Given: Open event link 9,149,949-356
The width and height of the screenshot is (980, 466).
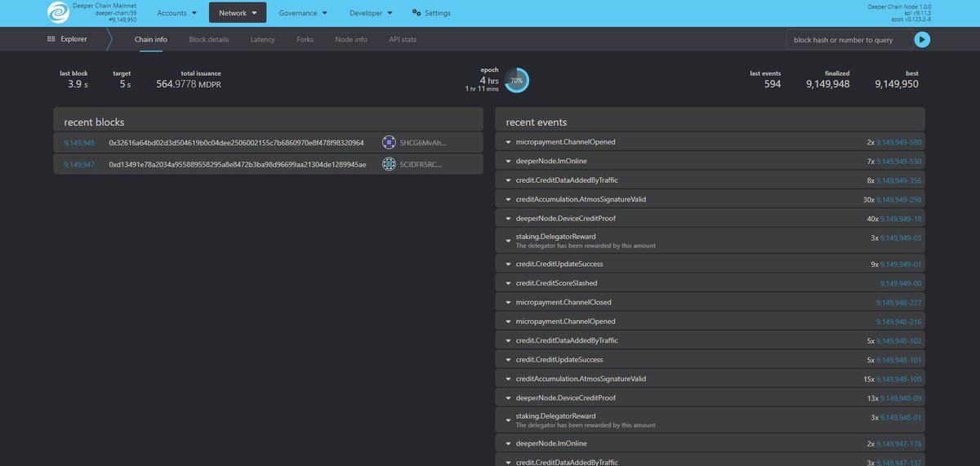Looking at the screenshot, I should (x=899, y=180).
